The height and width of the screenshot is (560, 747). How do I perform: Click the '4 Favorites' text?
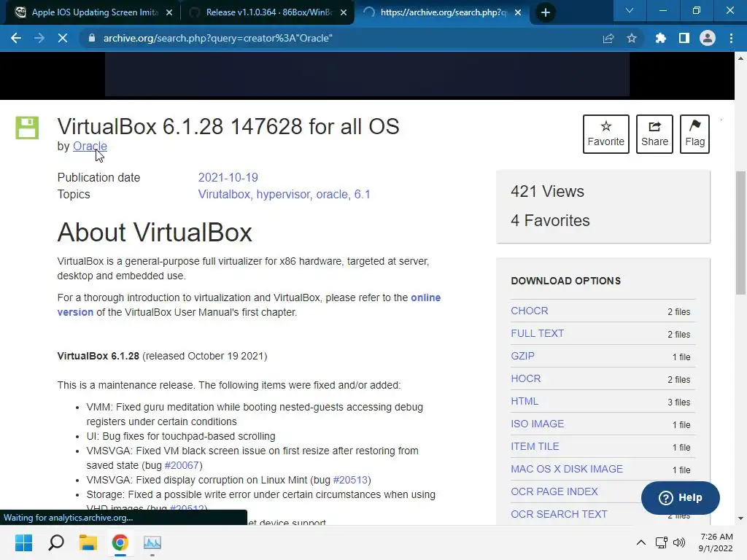(550, 220)
